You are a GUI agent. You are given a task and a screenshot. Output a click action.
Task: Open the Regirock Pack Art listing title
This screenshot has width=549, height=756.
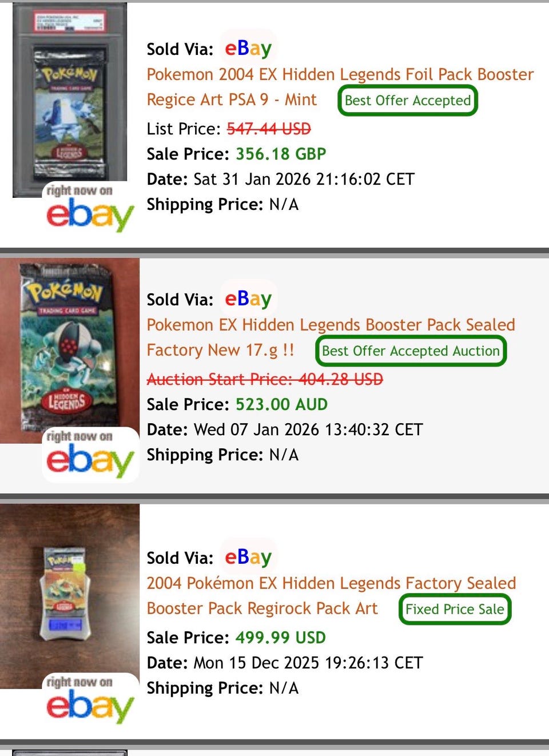click(331, 596)
